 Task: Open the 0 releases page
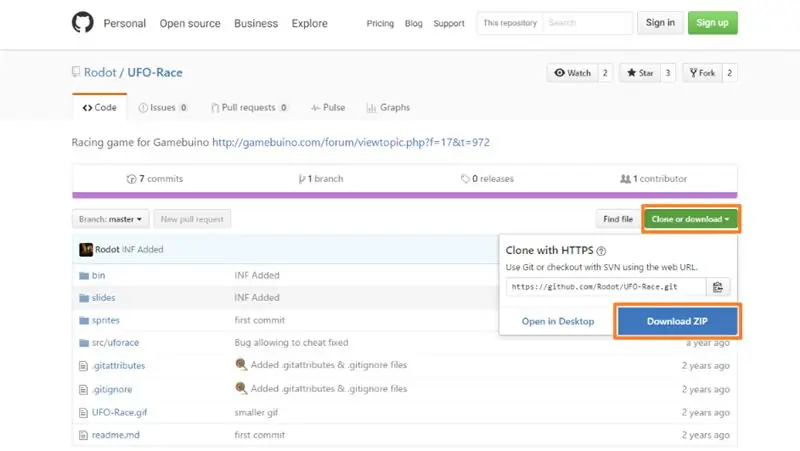[x=487, y=179]
